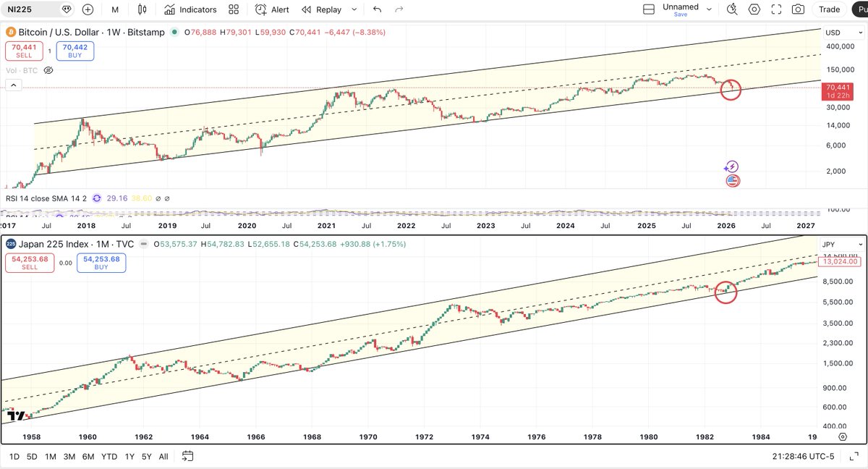The image size is (868, 469).
Task: Select the 3M time range
Action: coord(69,457)
